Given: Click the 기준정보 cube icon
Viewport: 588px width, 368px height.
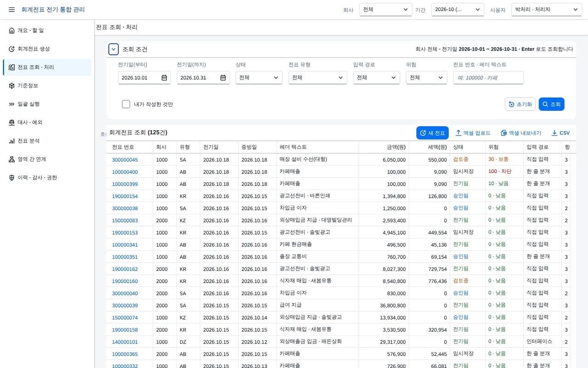Looking at the screenshot, I should [12, 86].
